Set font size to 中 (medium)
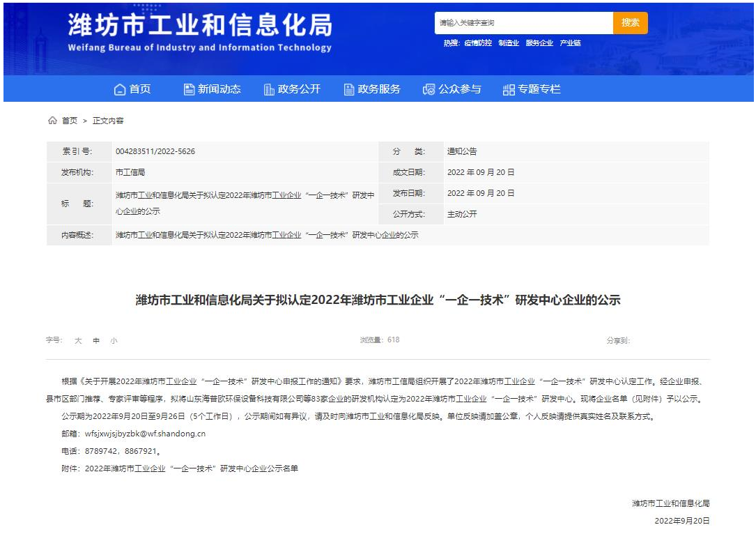The image size is (756, 541). click(96, 341)
